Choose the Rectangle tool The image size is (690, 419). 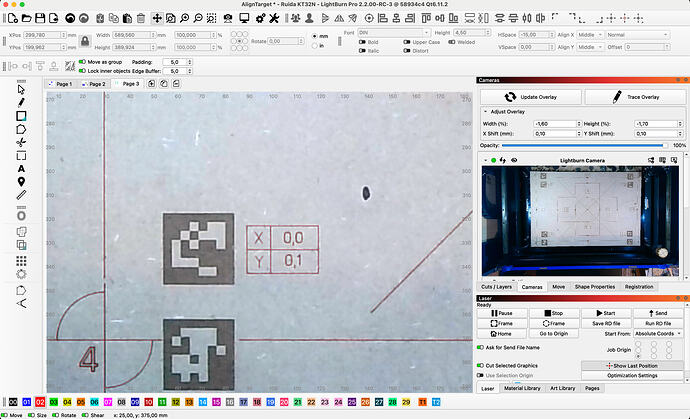[21, 116]
